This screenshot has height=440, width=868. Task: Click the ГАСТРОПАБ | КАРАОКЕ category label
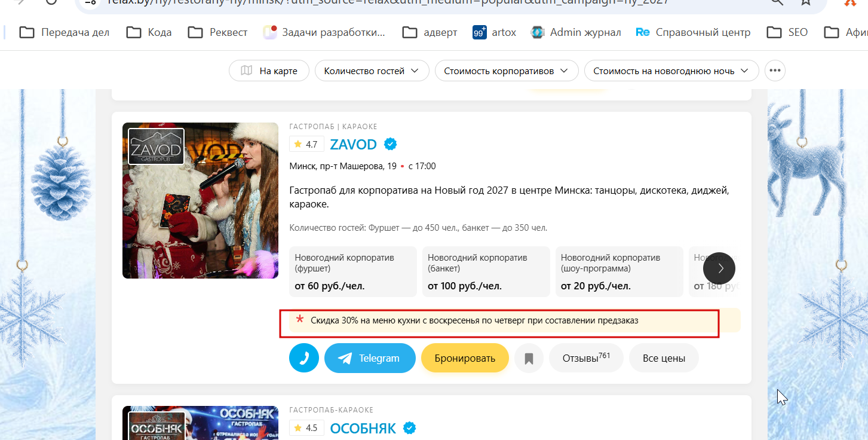(333, 127)
